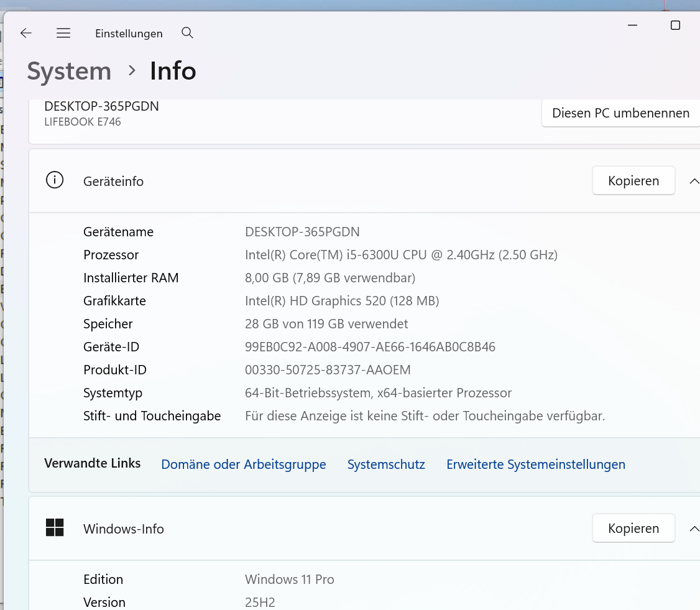Open settings search magnifier icon
The image size is (700, 610).
pos(188,33)
